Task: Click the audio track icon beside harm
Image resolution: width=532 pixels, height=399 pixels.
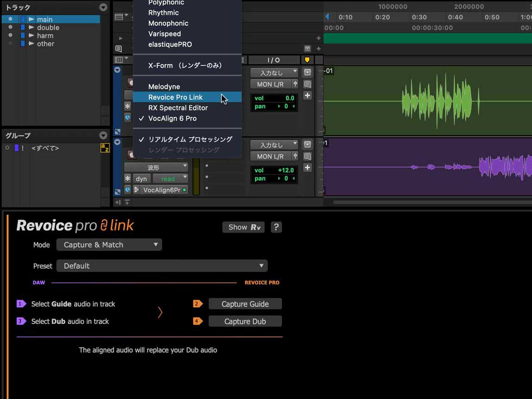Action: coord(31,36)
